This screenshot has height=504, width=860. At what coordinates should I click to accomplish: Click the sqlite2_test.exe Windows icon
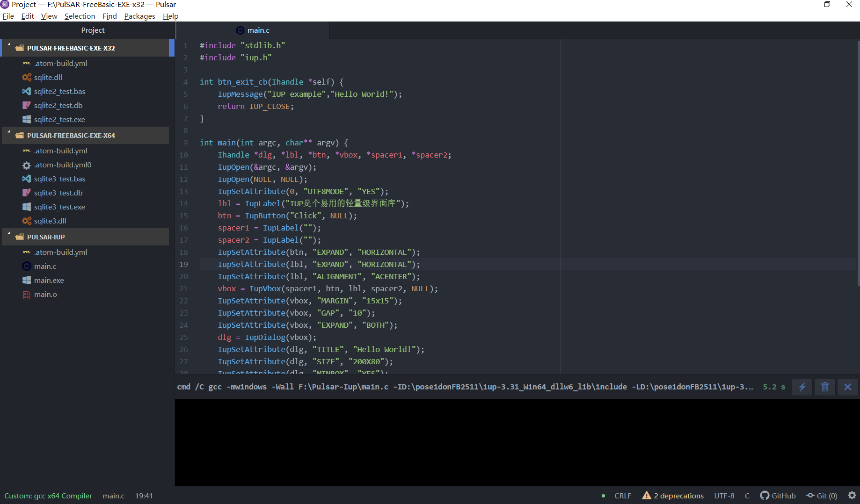click(x=27, y=119)
